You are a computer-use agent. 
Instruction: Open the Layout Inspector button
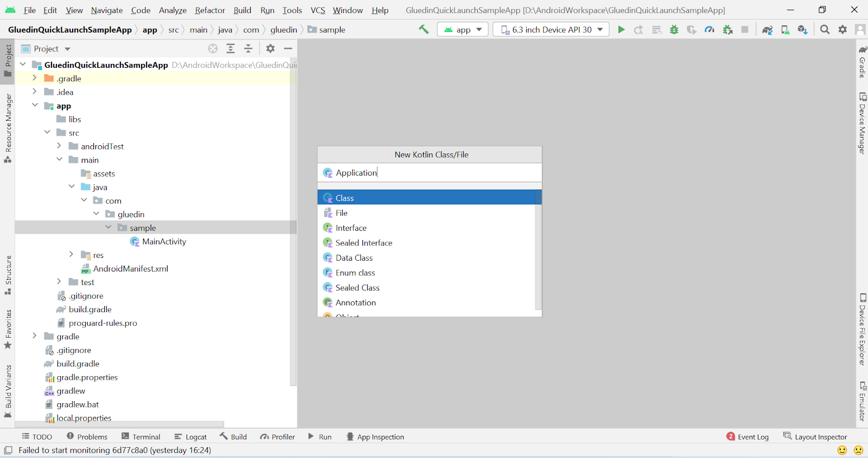point(815,436)
